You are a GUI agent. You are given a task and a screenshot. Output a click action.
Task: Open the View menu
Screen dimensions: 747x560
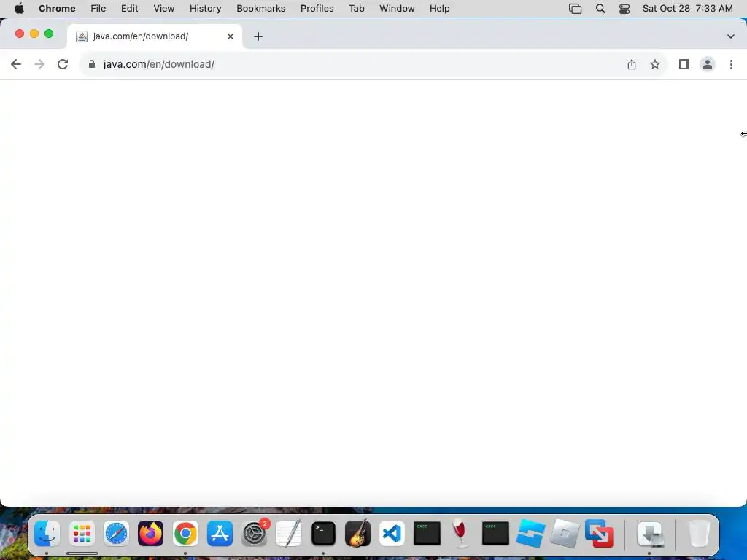click(x=164, y=9)
